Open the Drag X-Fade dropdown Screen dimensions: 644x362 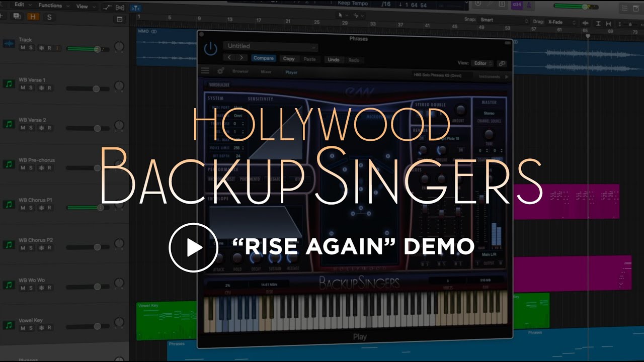point(562,22)
